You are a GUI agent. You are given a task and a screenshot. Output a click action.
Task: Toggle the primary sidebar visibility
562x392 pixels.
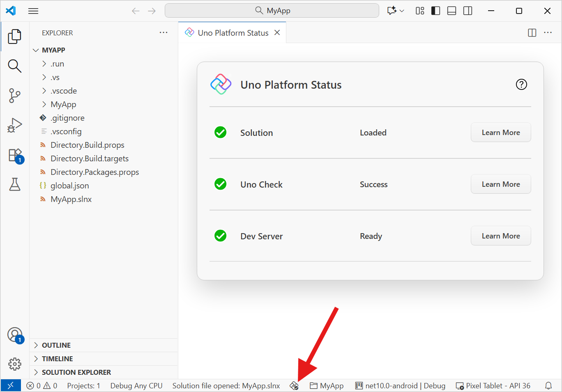click(435, 11)
